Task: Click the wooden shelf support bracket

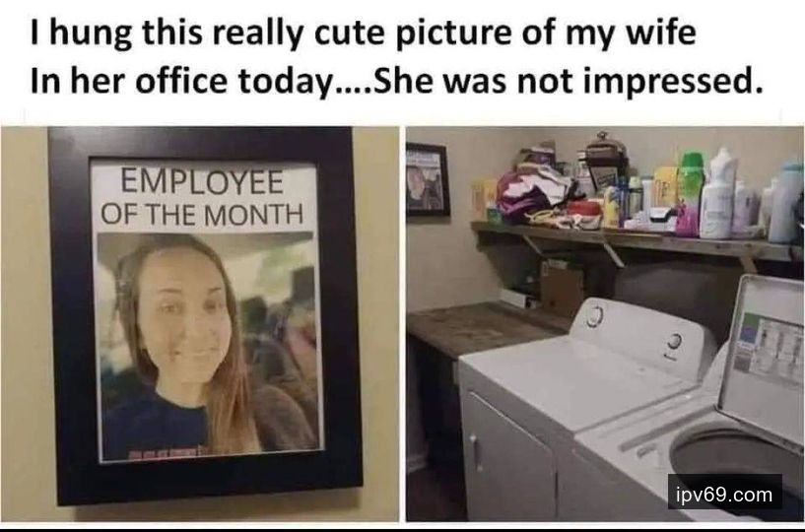Action: click(x=612, y=251)
